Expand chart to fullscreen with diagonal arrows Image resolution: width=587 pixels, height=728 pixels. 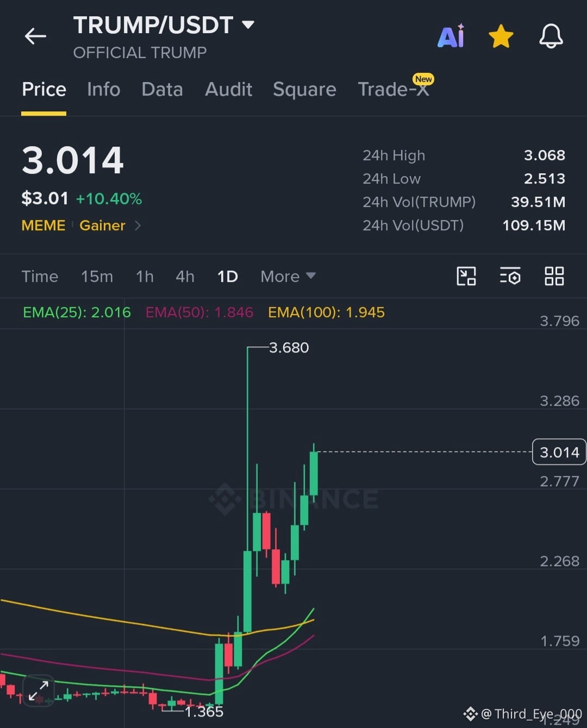(38, 691)
